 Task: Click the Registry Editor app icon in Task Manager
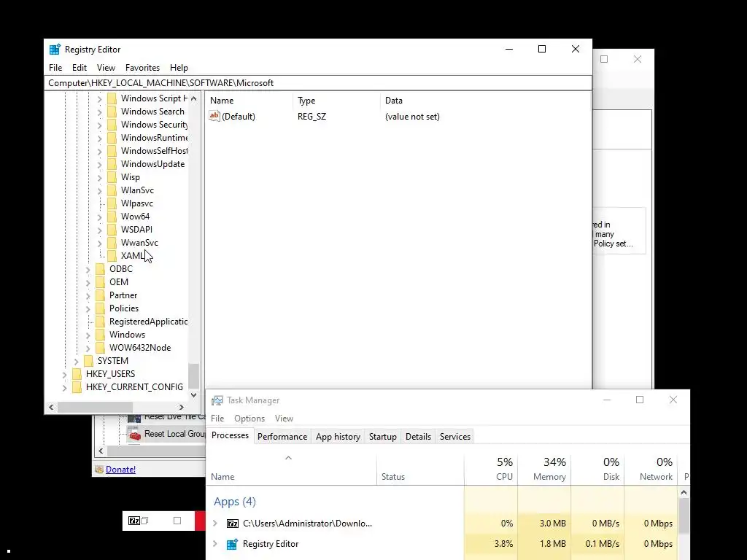(233, 544)
